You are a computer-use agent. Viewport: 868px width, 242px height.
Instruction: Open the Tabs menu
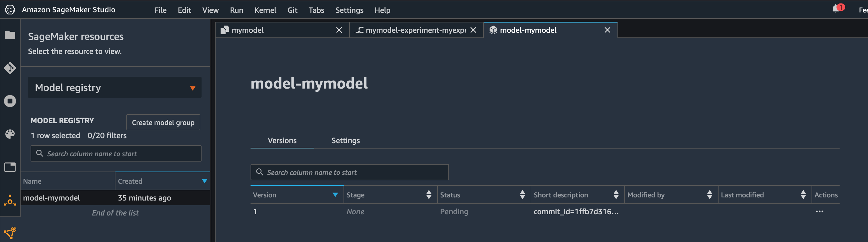(316, 10)
